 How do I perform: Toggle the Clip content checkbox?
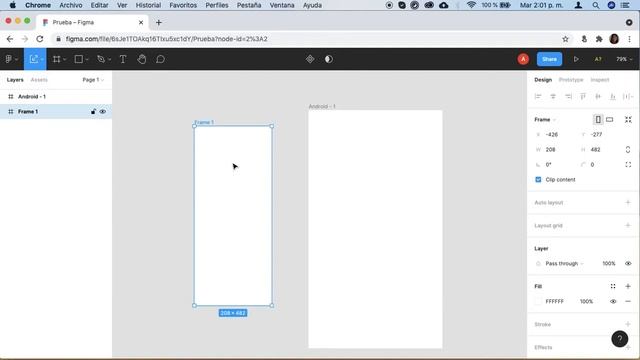pyautogui.click(x=538, y=180)
